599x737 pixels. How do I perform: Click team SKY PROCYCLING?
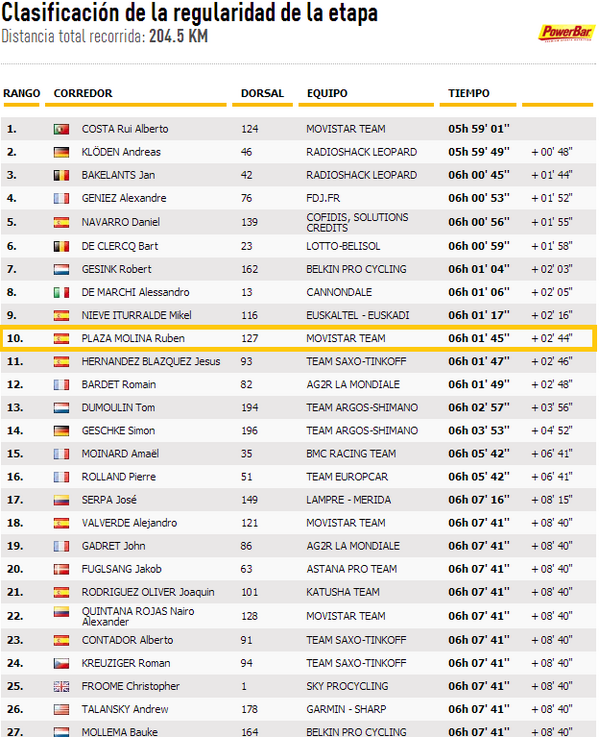click(x=347, y=686)
